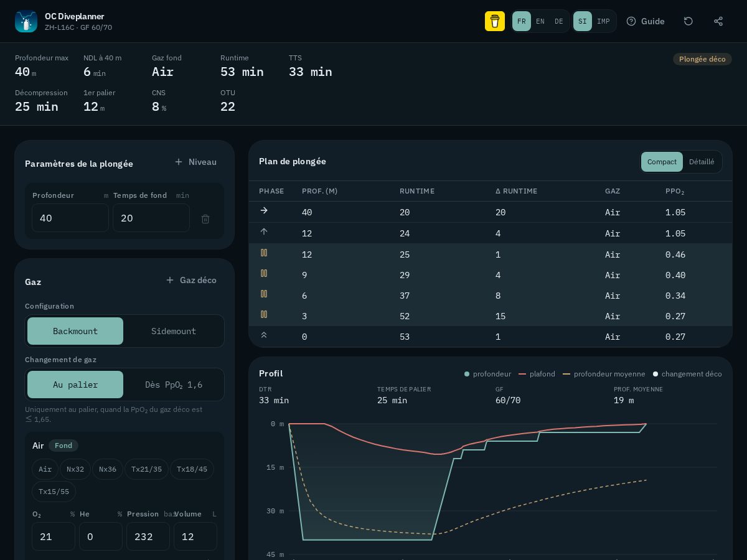The image size is (747, 560).
Task: Click the OTU 22 value
Action: click(228, 106)
